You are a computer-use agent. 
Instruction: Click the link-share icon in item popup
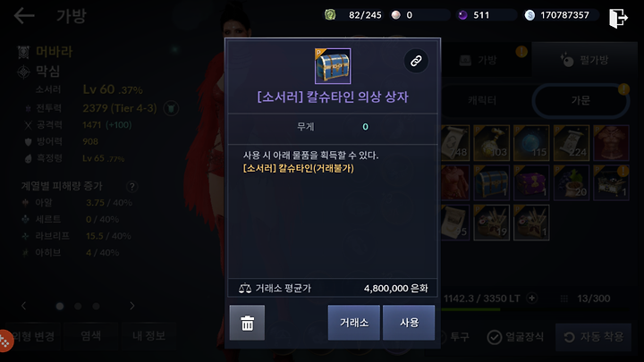[416, 61]
